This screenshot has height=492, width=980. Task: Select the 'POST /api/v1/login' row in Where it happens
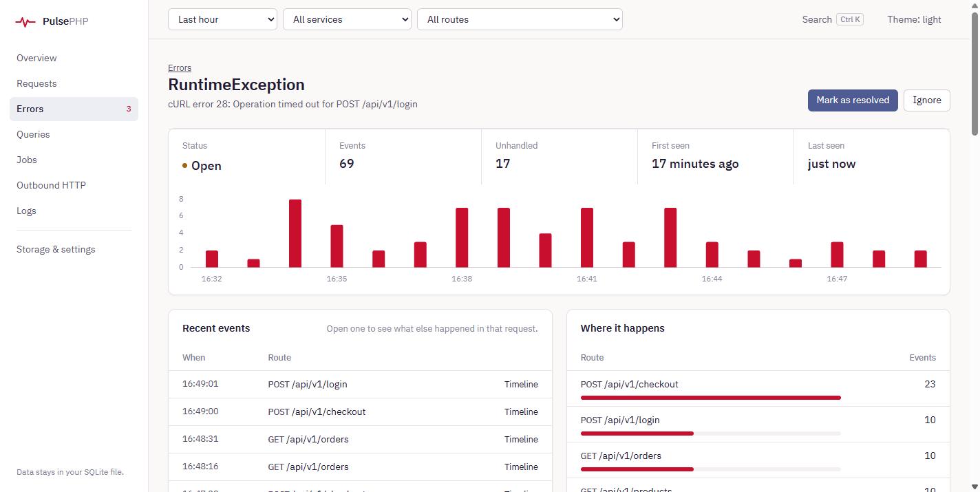point(758,424)
